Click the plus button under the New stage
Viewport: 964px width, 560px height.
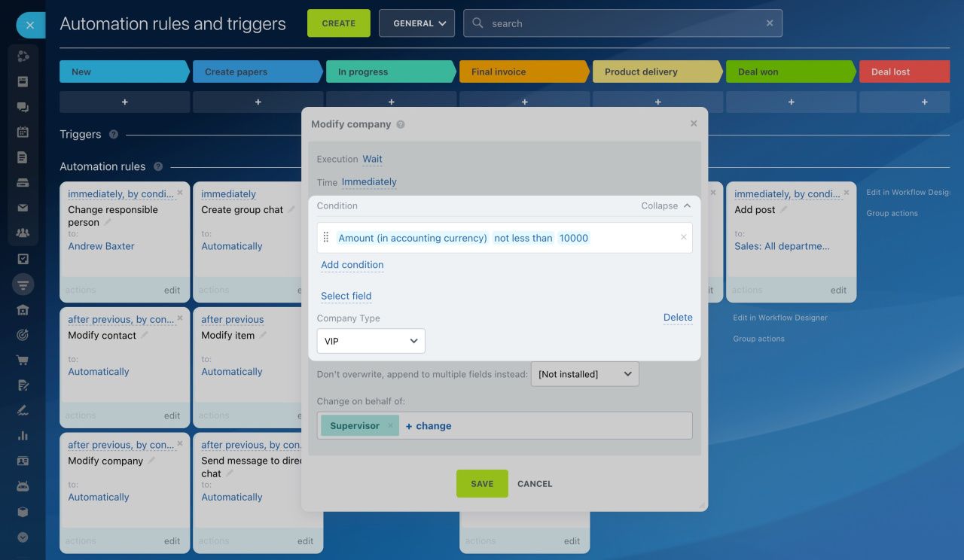(x=124, y=102)
